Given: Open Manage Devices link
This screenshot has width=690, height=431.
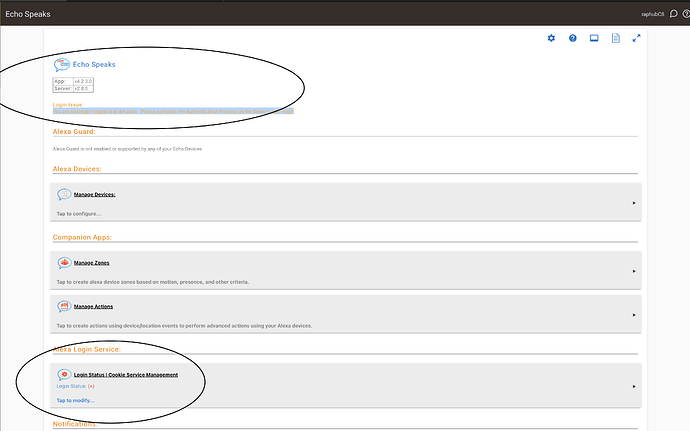Looking at the screenshot, I should click(95, 195).
